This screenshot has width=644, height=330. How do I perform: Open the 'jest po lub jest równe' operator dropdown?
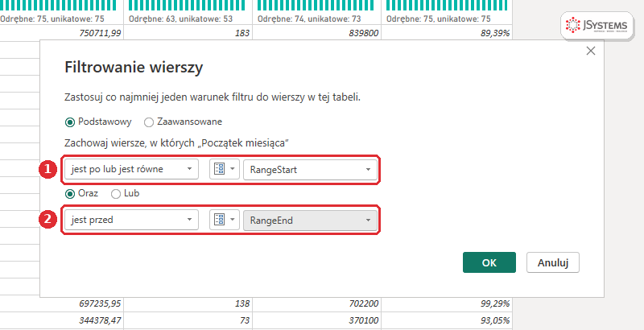coord(131,169)
